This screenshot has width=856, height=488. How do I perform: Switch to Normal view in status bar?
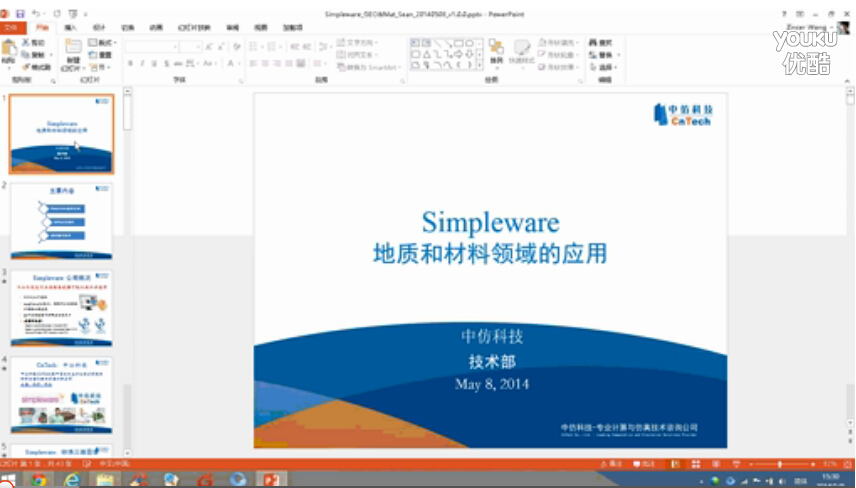click(675, 464)
